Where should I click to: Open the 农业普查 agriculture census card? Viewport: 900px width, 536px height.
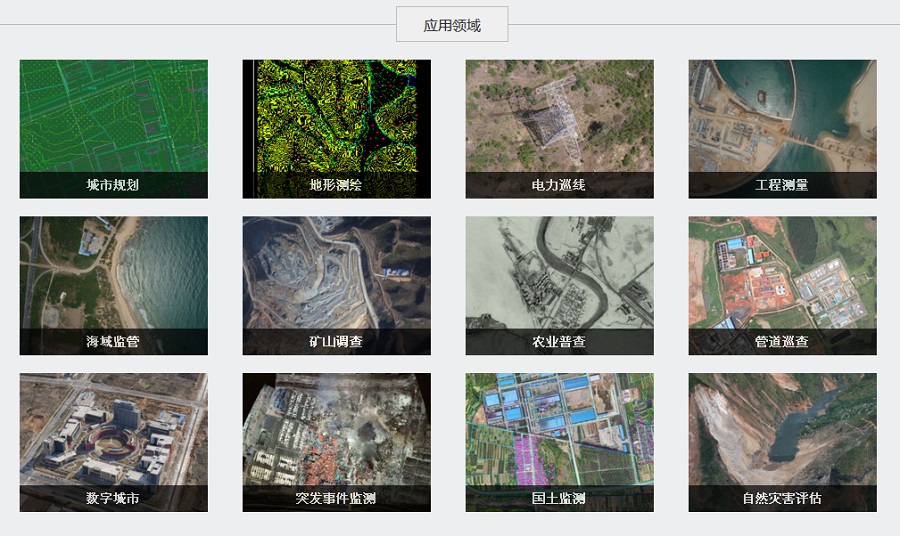coord(560,286)
